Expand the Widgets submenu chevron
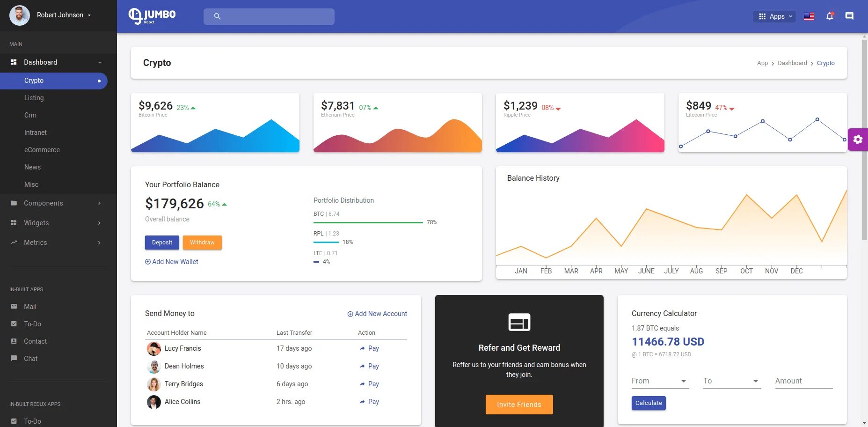 coord(99,223)
